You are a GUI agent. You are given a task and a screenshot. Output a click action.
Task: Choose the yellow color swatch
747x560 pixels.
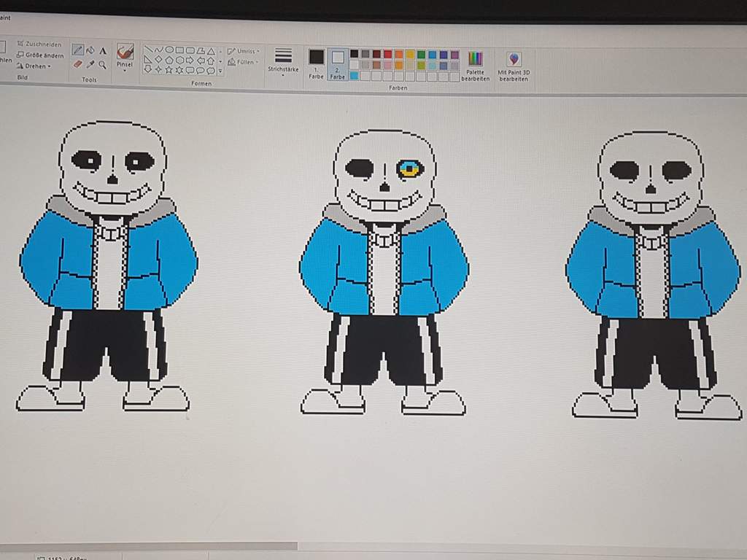[x=410, y=55]
